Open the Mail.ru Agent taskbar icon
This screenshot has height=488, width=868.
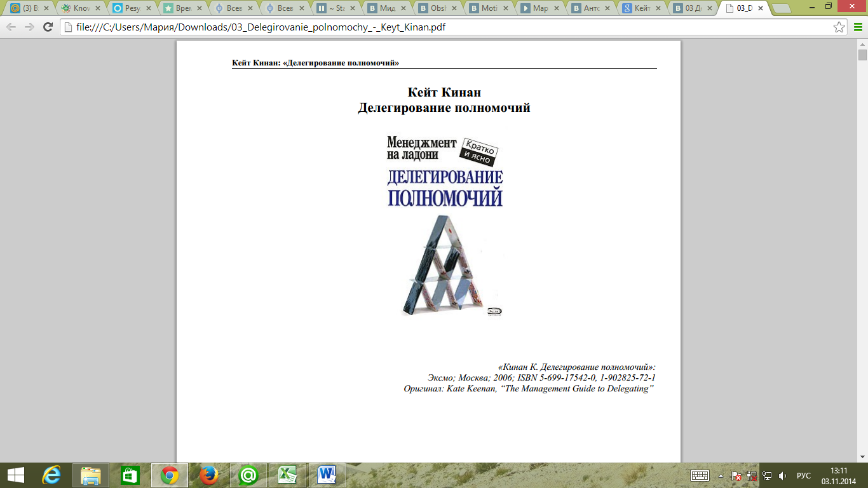(x=248, y=475)
